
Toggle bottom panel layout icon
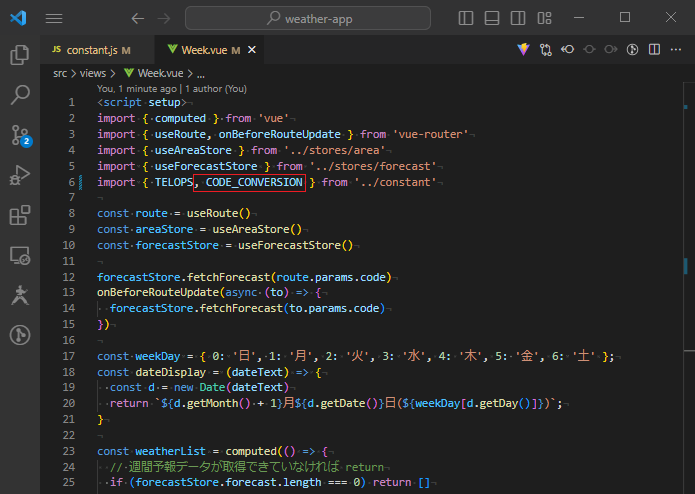(x=492, y=18)
